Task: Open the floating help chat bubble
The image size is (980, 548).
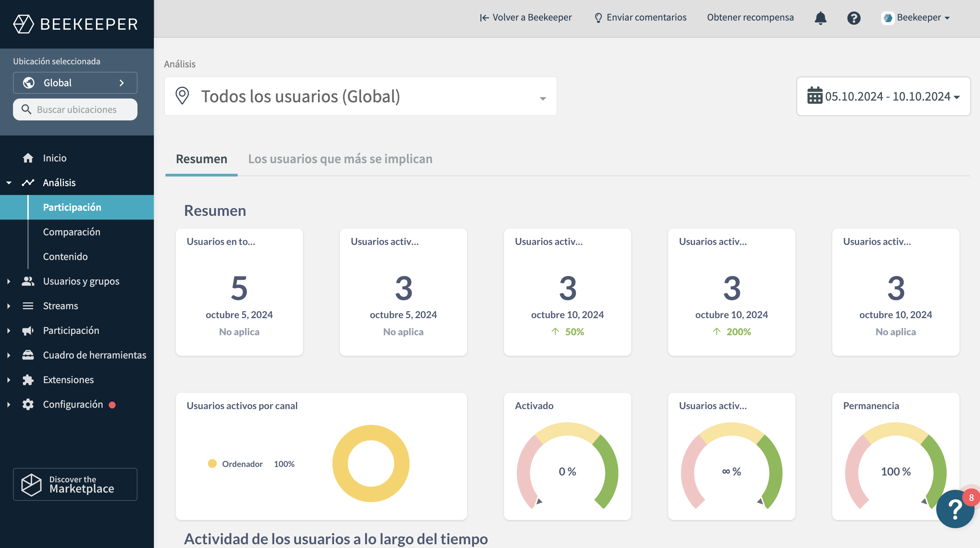Action: coord(955,509)
